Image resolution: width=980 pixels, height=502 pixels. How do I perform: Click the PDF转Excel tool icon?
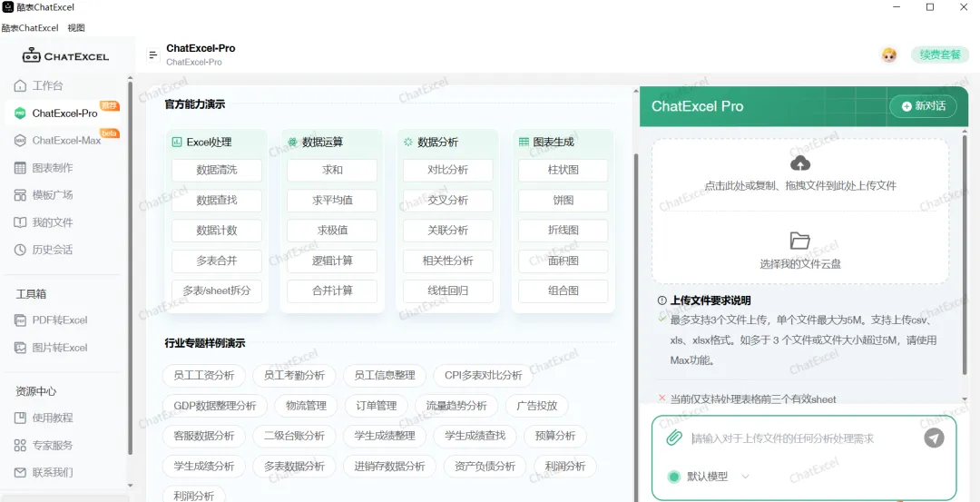(21, 320)
